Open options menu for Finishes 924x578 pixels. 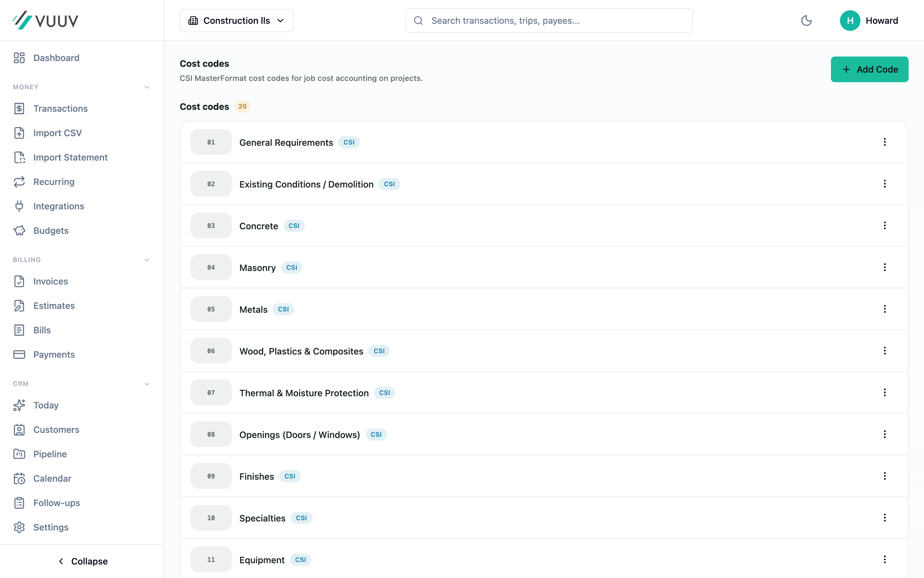[x=885, y=476]
